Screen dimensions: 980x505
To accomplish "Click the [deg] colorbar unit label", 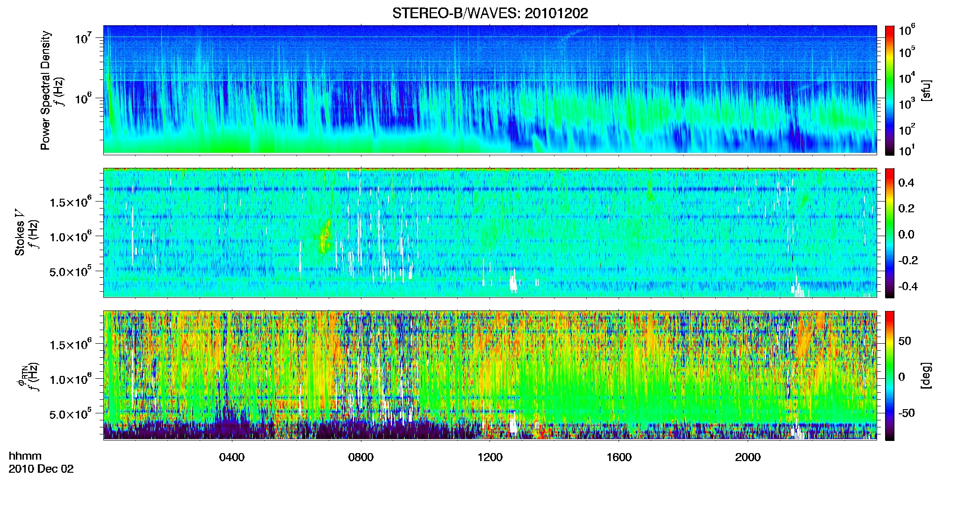I will (926, 375).
